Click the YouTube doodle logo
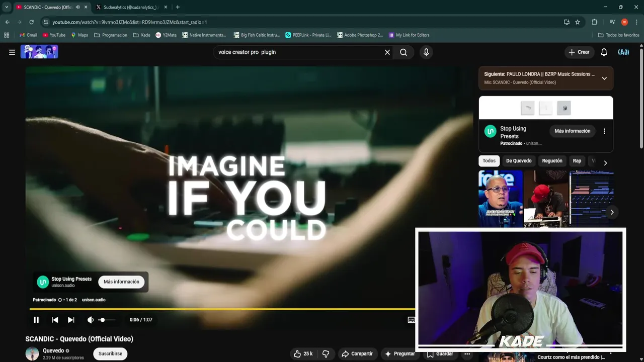644x362 pixels. pyautogui.click(x=39, y=52)
